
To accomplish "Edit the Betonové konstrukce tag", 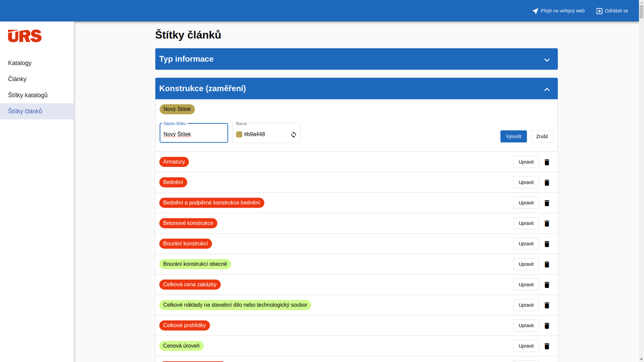I will [526, 223].
